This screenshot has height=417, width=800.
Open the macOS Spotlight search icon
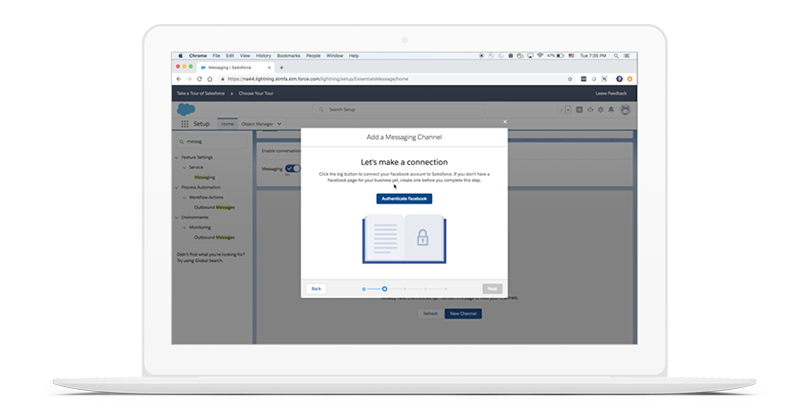click(x=616, y=56)
